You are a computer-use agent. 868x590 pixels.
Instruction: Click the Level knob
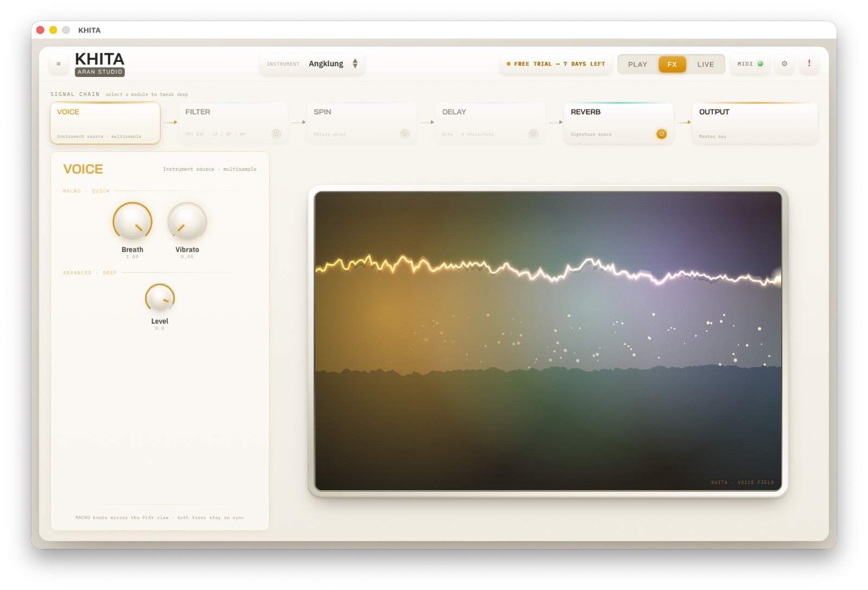[x=159, y=298]
